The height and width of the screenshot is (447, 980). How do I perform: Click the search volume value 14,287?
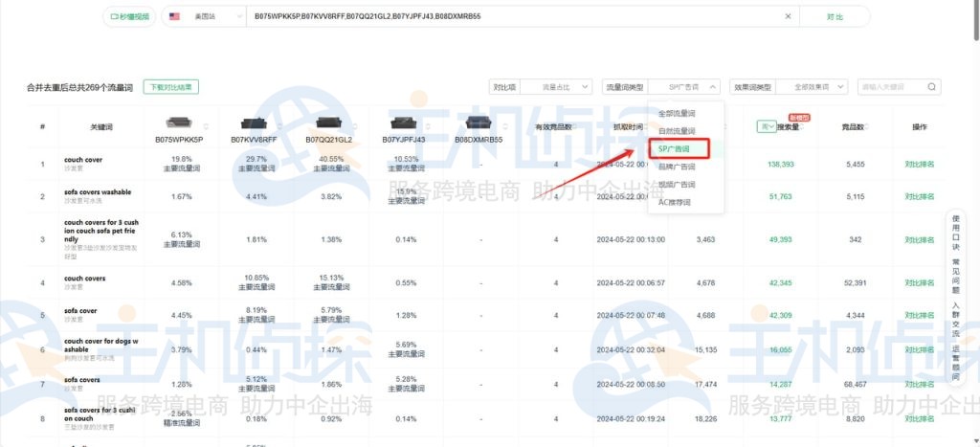point(781,385)
